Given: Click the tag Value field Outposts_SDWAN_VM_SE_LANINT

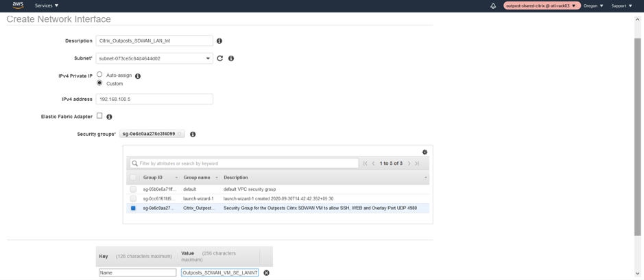Looking at the screenshot, I should coord(219,272).
